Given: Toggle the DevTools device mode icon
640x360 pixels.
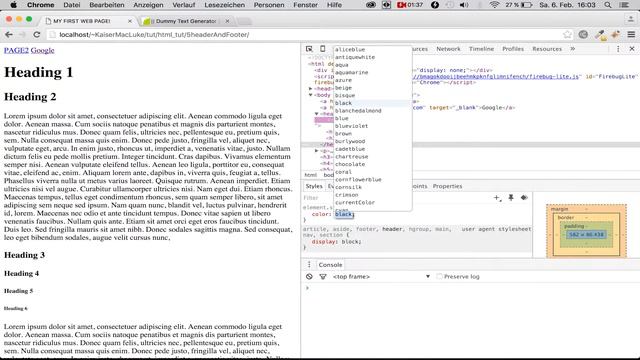Looking at the screenshot, I should click(322, 49).
